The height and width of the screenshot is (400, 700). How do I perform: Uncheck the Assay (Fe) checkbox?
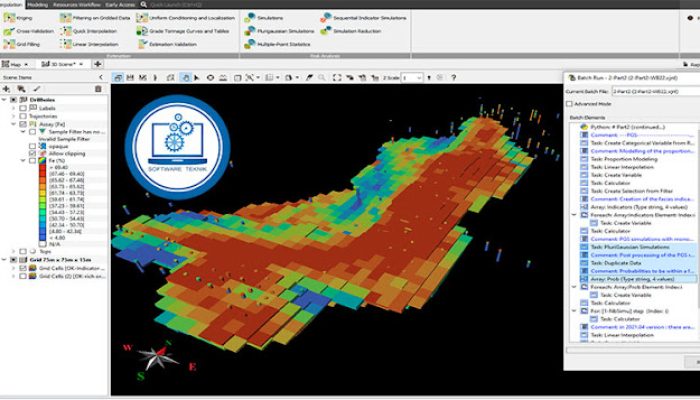pos(23,124)
